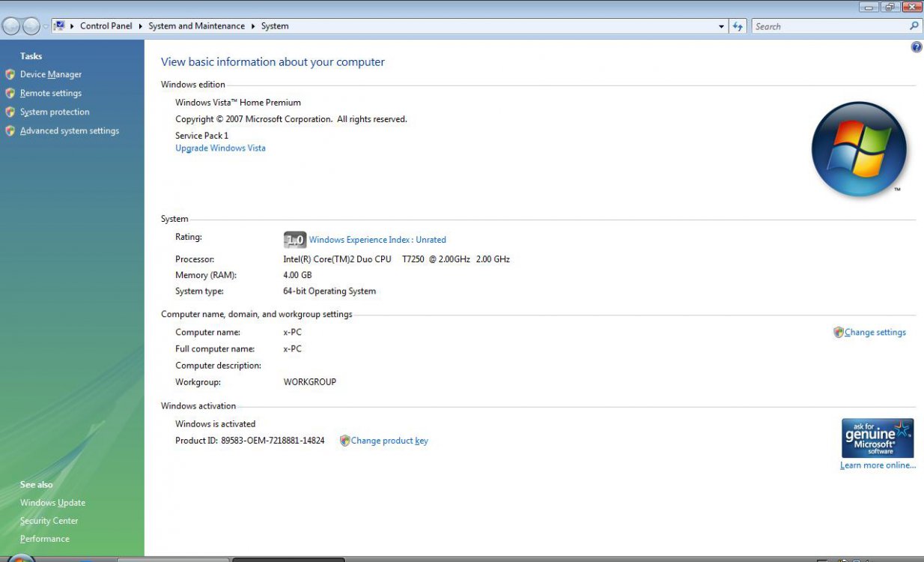Click the Back navigation arrow button
The width and height of the screenshot is (924, 562).
tap(11, 26)
